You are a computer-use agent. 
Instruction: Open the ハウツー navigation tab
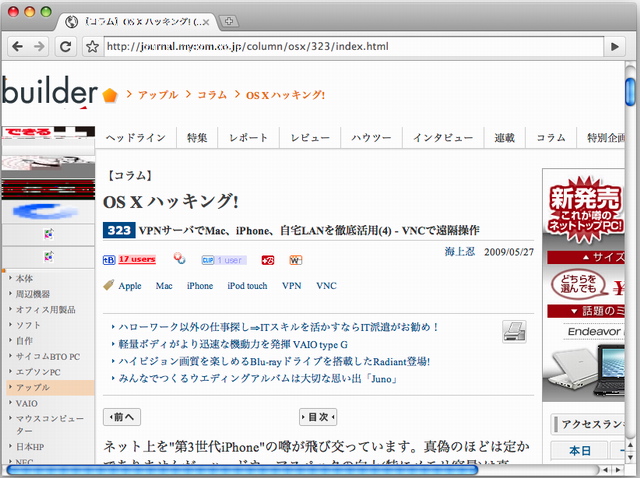371,138
